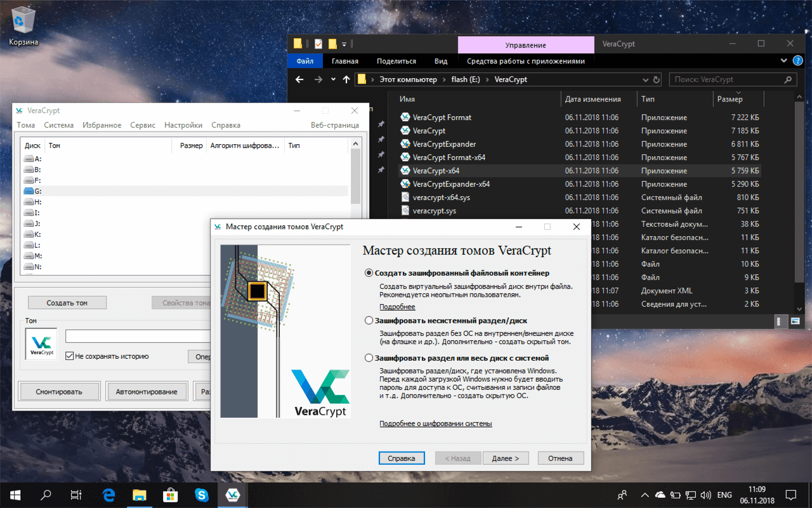812x508 pixels.
Task: Click 'Справка' button in the wizard
Action: point(402,458)
